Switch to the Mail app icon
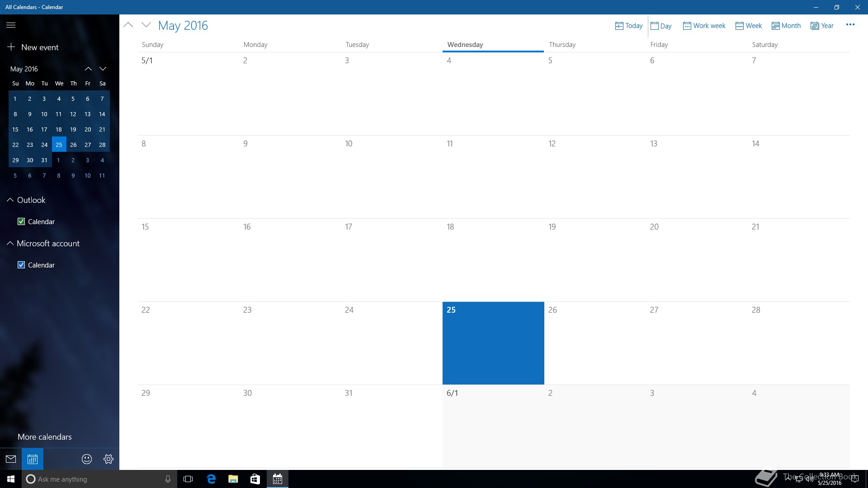The width and height of the screenshot is (868, 488). [x=11, y=459]
